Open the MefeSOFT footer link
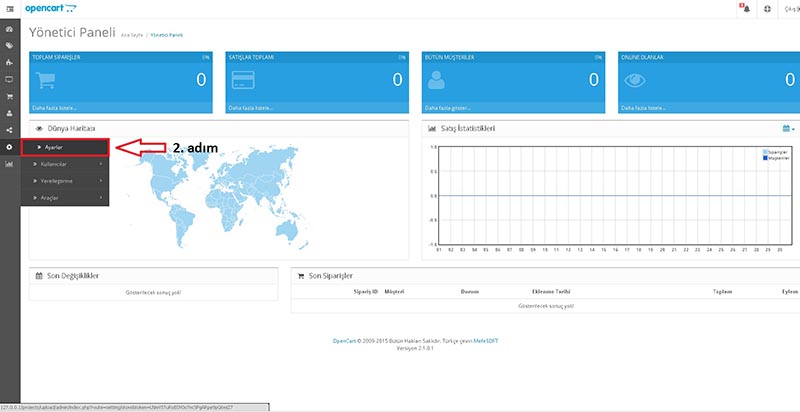The width and height of the screenshot is (800, 412). pyautogui.click(x=485, y=341)
